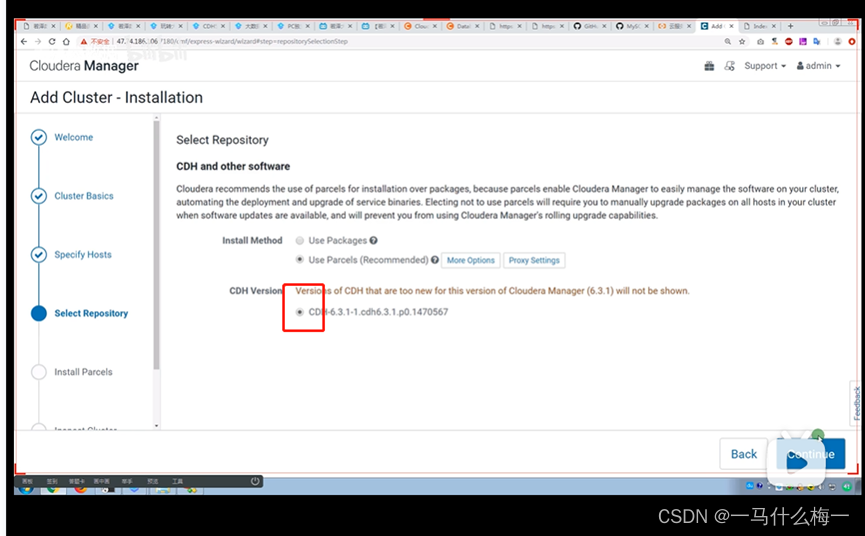Open the red stop-sign ad blocker extension
This screenshot has height=536, width=865.
tap(789, 41)
